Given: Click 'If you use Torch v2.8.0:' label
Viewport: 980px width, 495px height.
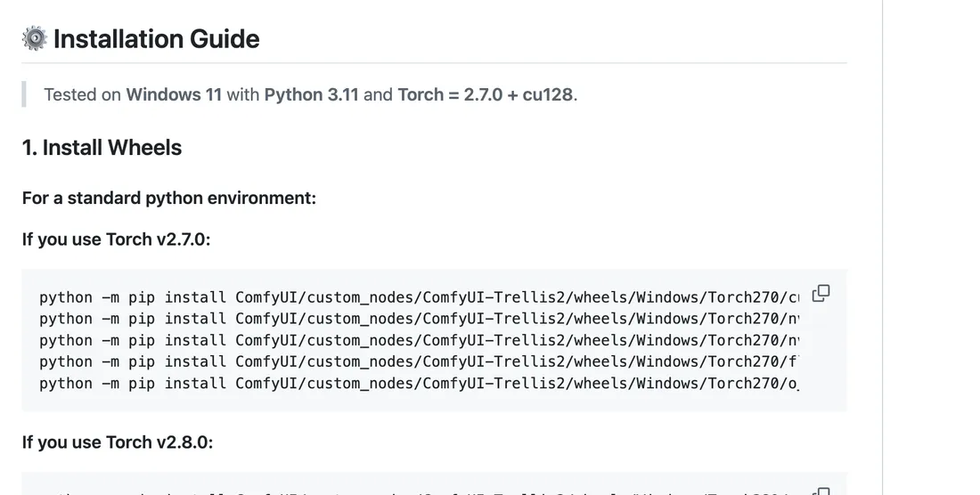Looking at the screenshot, I should 118,442.
